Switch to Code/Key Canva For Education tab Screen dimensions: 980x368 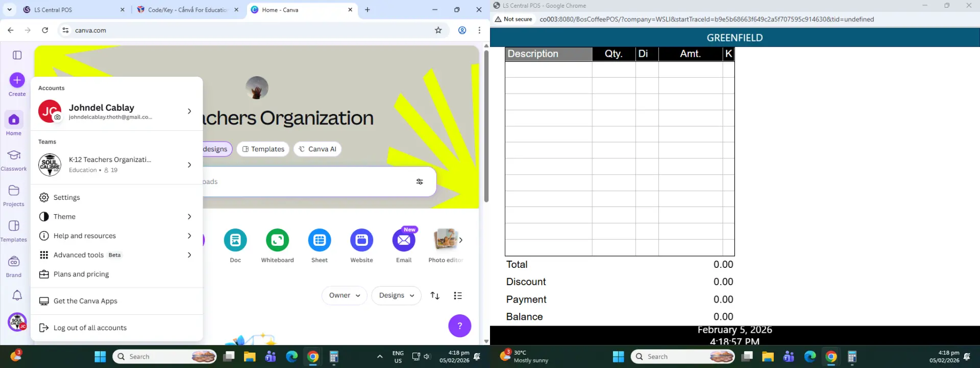[x=187, y=10]
